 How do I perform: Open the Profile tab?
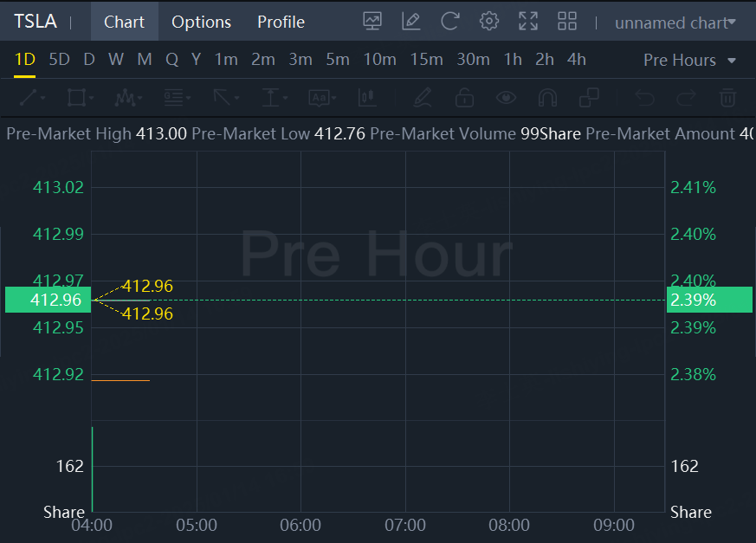pos(281,22)
